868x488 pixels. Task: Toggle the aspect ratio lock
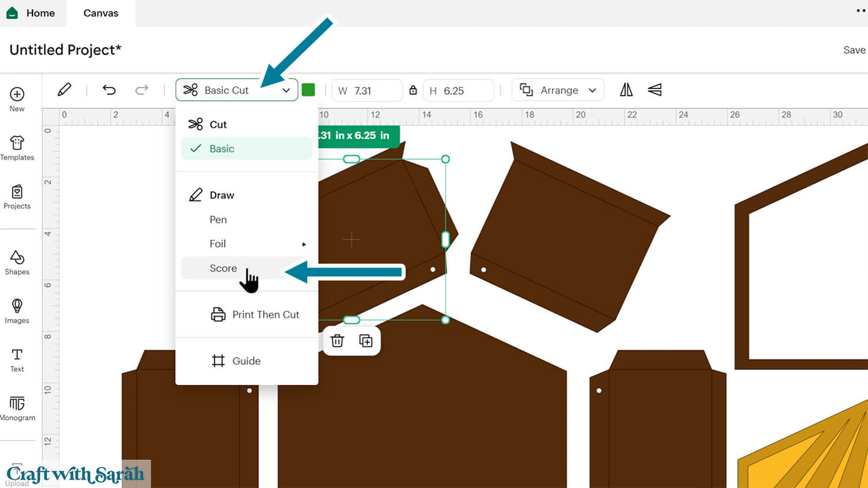pos(413,90)
